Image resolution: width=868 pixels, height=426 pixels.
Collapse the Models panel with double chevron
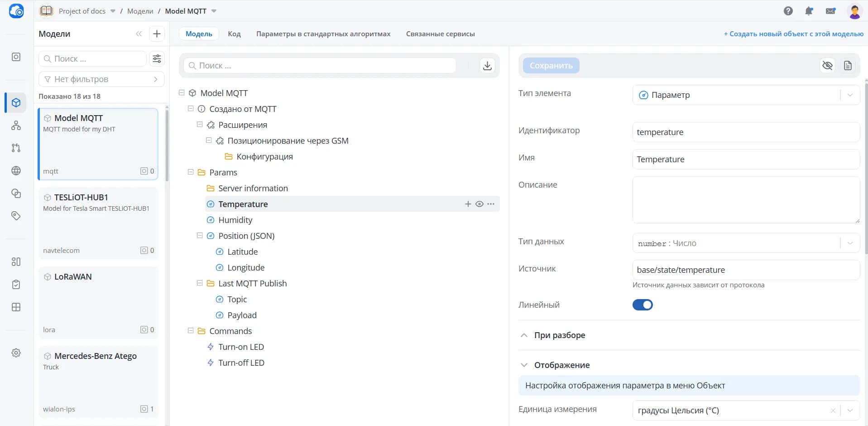139,34
